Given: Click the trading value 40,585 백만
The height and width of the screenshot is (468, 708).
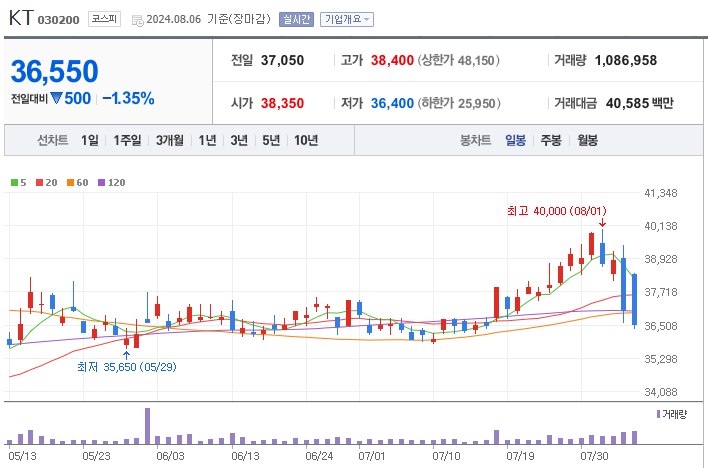Looking at the screenshot, I should tap(639, 103).
